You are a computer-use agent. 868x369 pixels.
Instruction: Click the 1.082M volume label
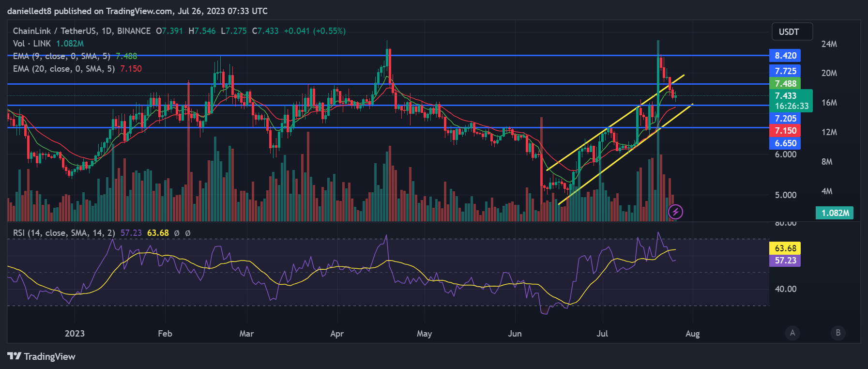tap(835, 213)
